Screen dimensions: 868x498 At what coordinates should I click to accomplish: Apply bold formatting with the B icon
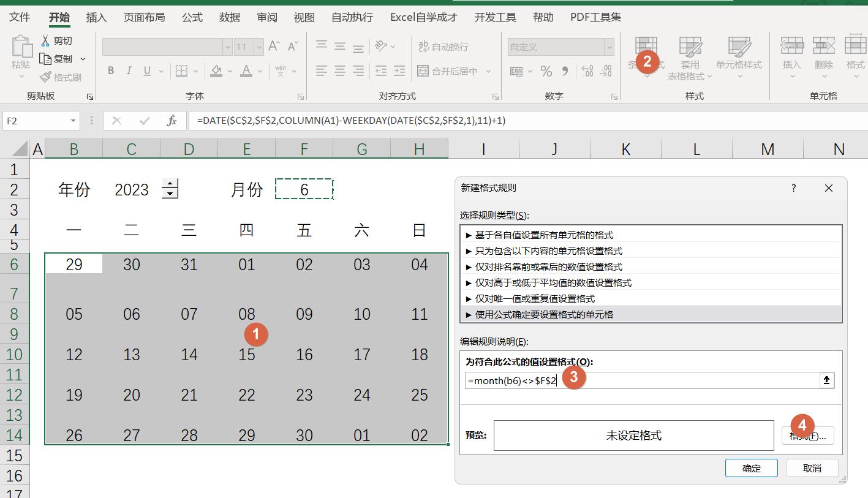[x=110, y=70]
